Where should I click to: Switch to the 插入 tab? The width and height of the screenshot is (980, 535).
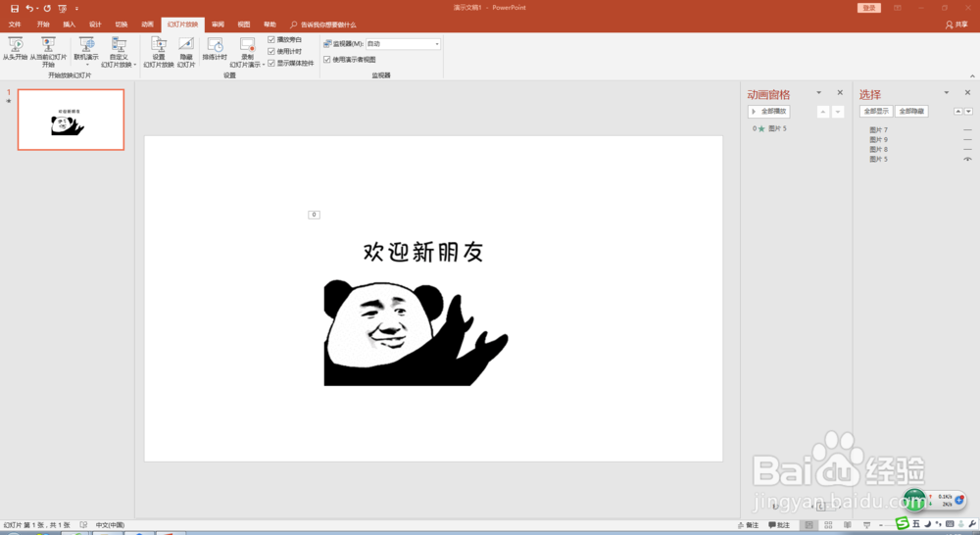(69, 24)
